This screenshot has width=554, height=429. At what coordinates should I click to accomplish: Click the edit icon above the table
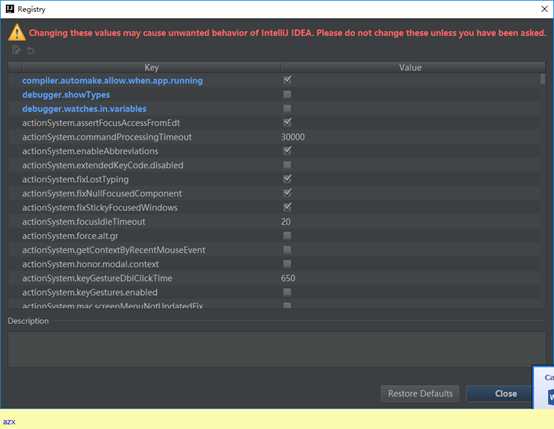[x=16, y=51]
